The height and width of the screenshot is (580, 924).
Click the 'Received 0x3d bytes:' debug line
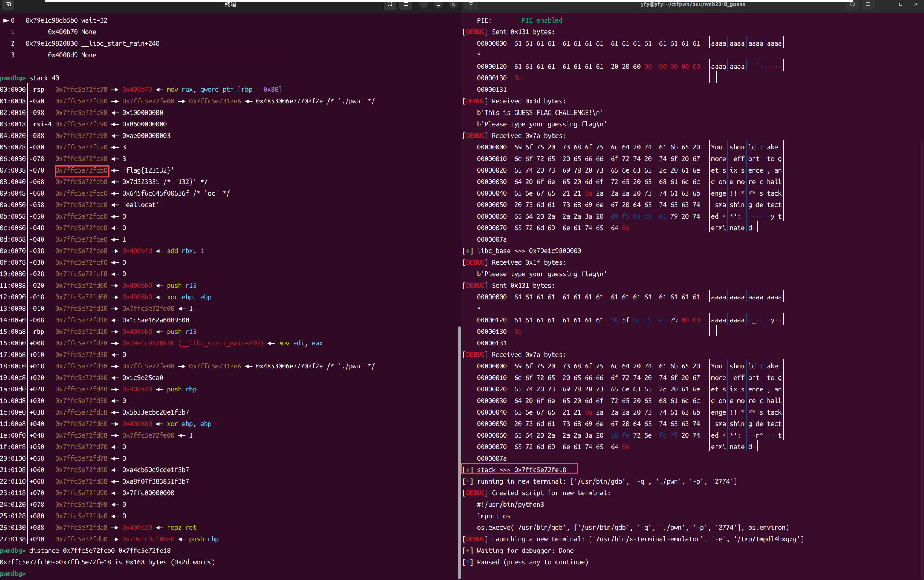[x=514, y=101]
